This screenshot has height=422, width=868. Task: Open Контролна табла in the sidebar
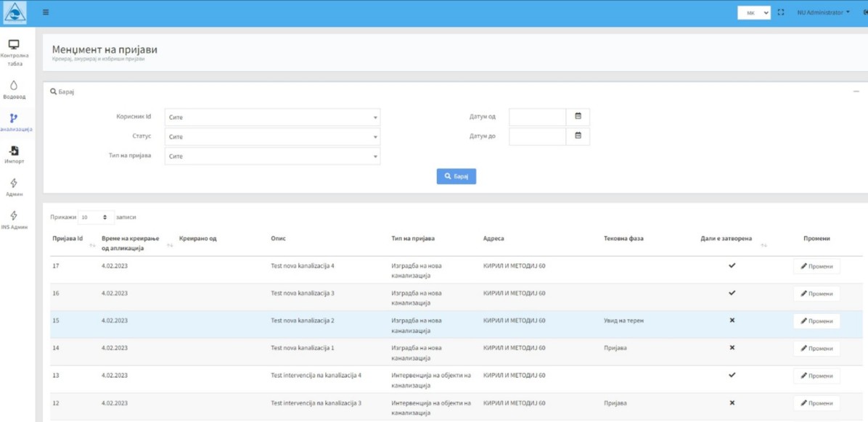pyautogui.click(x=15, y=53)
